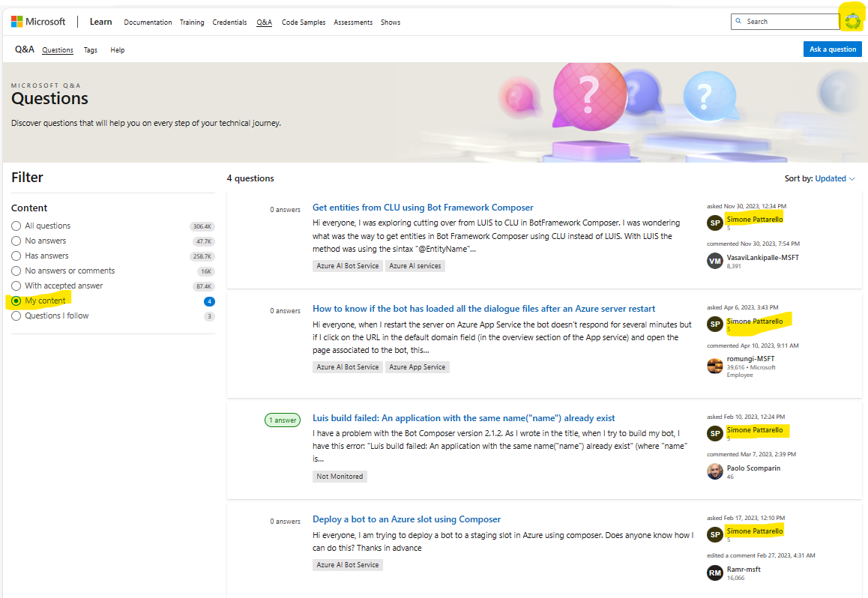This screenshot has width=868, height=598.
Task: Click the Azure App Service tag
Action: tap(417, 366)
